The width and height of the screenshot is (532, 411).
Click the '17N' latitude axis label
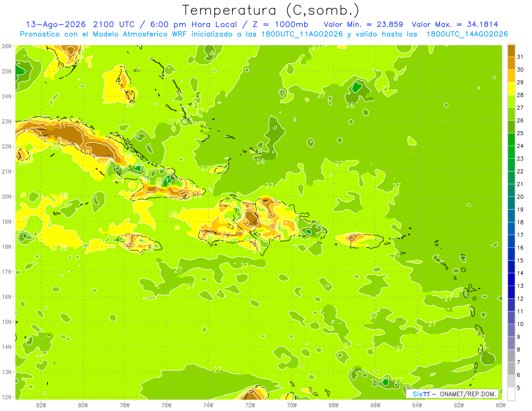click(7, 271)
